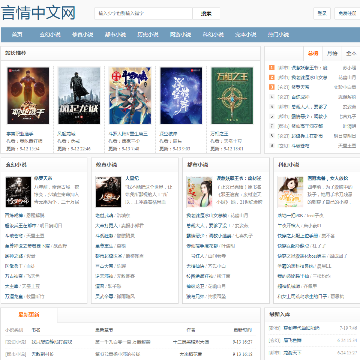Open the armored red fighter book cover
The image size is (360, 360).
28,96
